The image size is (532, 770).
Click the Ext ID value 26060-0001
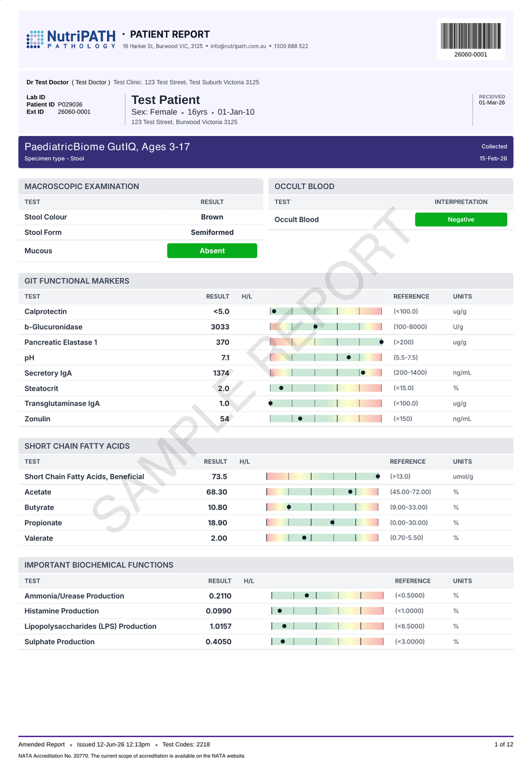tap(74, 111)
